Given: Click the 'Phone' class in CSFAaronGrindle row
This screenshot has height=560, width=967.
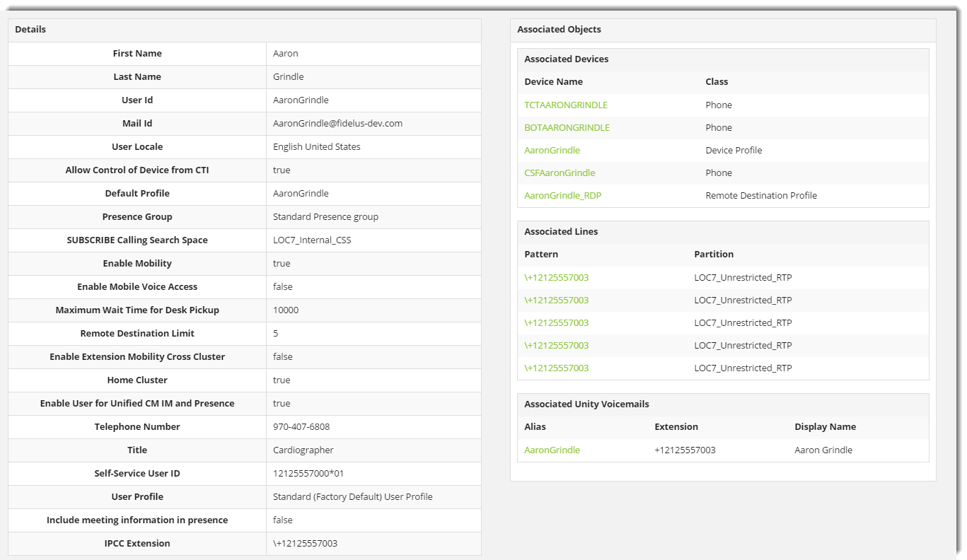Looking at the screenshot, I should tap(719, 173).
